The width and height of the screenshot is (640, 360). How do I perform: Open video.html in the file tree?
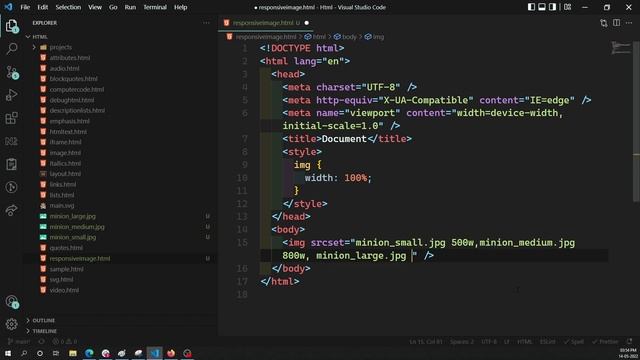tap(64, 290)
